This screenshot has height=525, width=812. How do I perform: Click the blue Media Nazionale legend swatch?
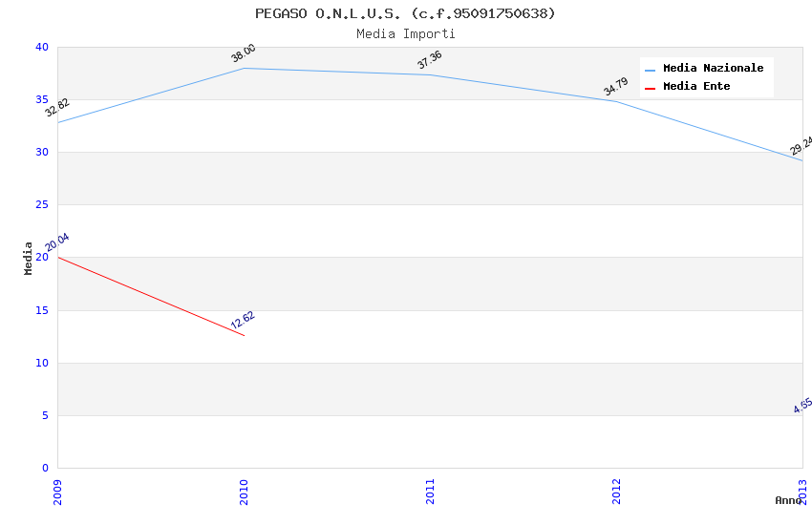point(651,70)
